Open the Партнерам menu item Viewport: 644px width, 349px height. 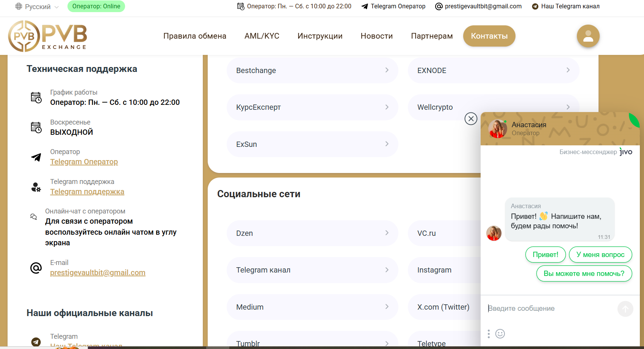tap(432, 36)
